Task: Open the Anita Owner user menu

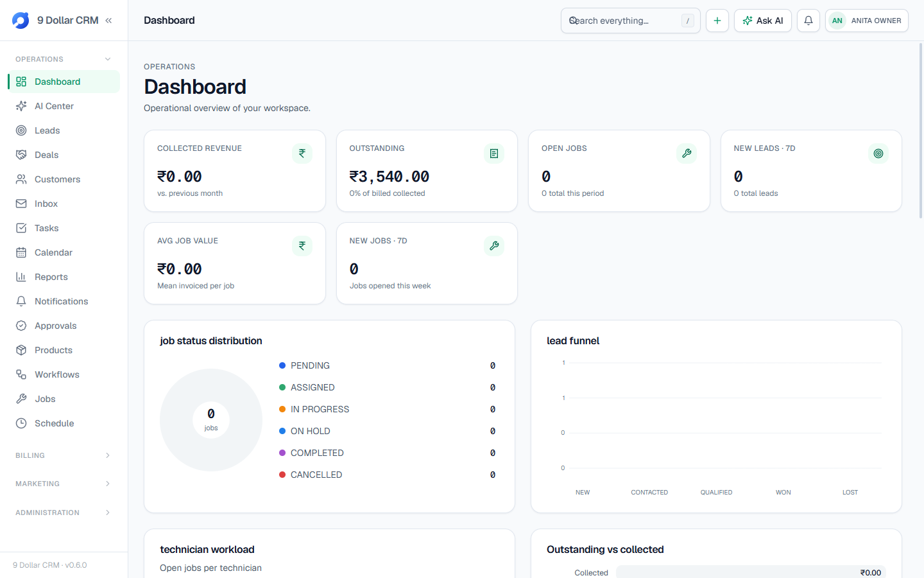Action: 867,21
